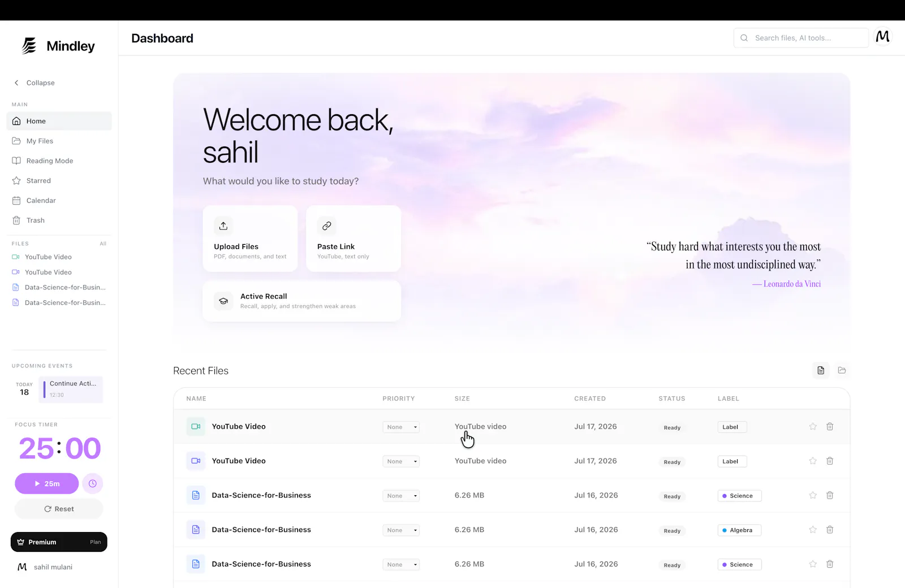This screenshot has width=905, height=588.
Task: Open My Files in sidebar
Action: pos(59,141)
